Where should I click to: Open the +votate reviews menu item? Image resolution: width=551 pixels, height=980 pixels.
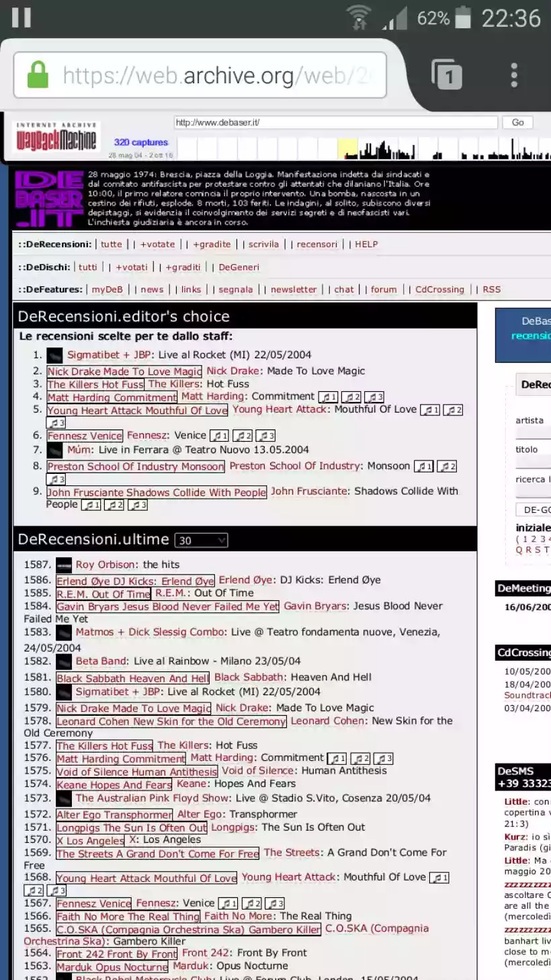[x=157, y=244]
